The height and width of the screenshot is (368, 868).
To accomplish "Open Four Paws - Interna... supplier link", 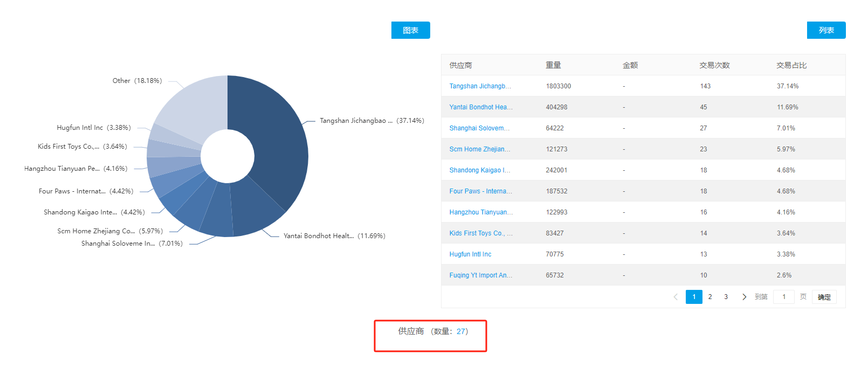I will click(x=481, y=191).
